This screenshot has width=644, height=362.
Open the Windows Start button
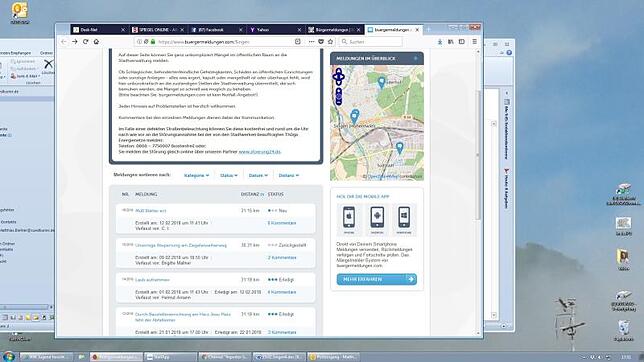click(8, 356)
